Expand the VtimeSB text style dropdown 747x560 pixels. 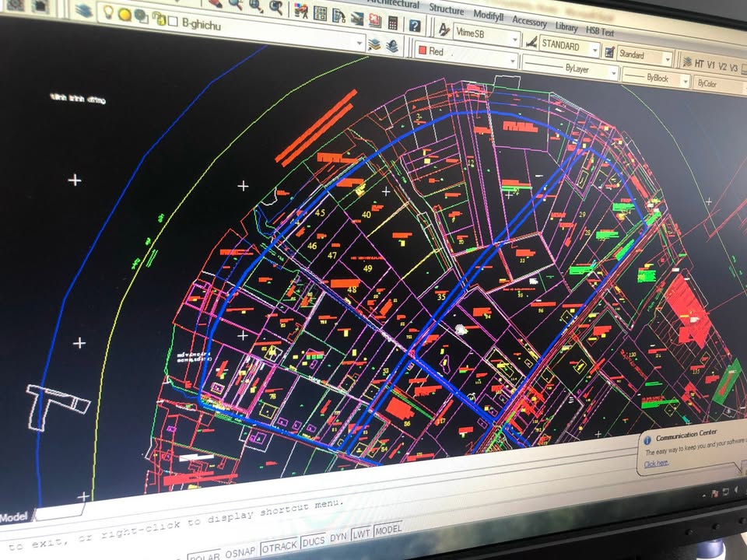[514, 39]
